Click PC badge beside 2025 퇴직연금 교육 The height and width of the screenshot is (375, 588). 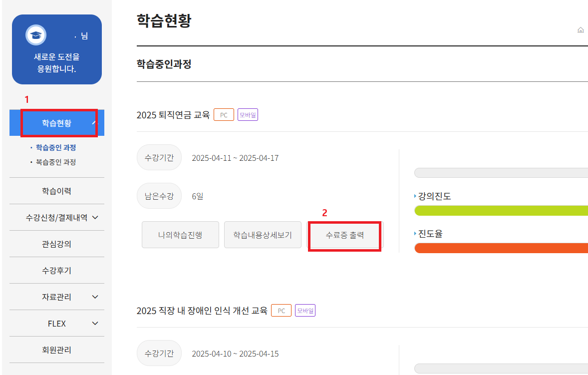coord(224,115)
